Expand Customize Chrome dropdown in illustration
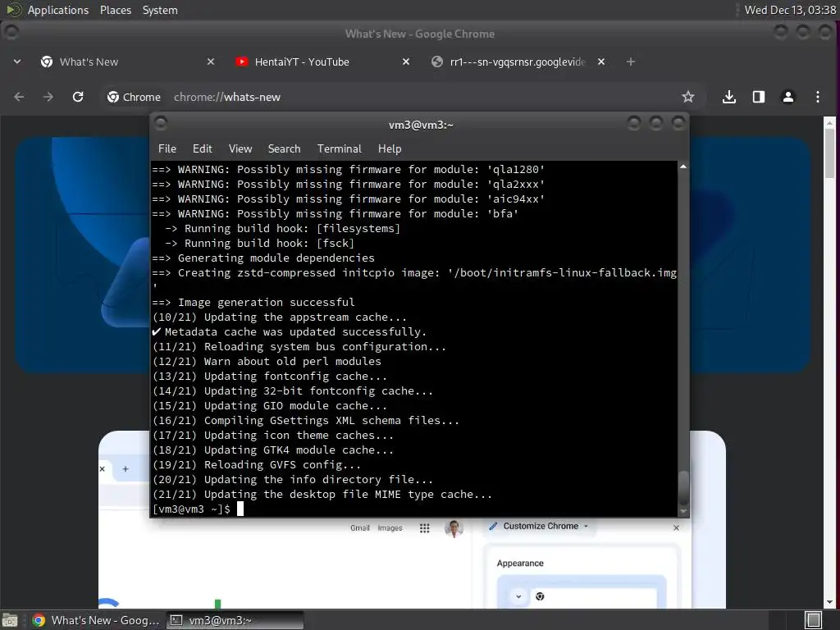The width and height of the screenshot is (840, 630). (x=586, y=526)
